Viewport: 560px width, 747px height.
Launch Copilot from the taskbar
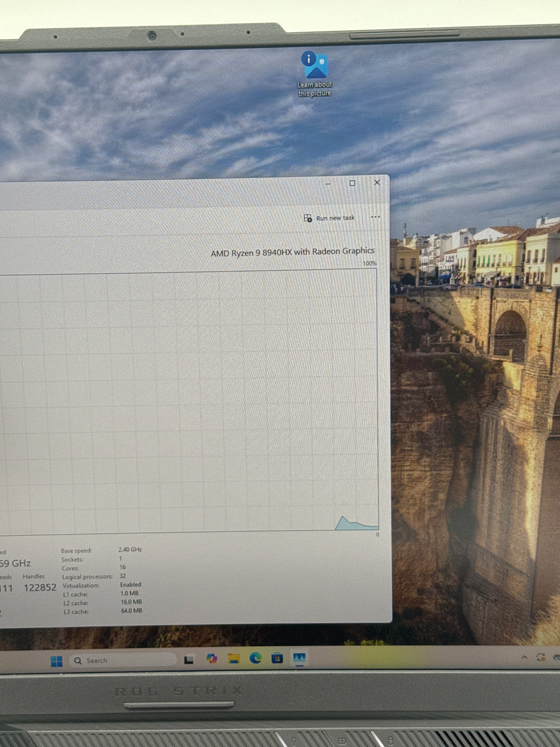(212, 658)
